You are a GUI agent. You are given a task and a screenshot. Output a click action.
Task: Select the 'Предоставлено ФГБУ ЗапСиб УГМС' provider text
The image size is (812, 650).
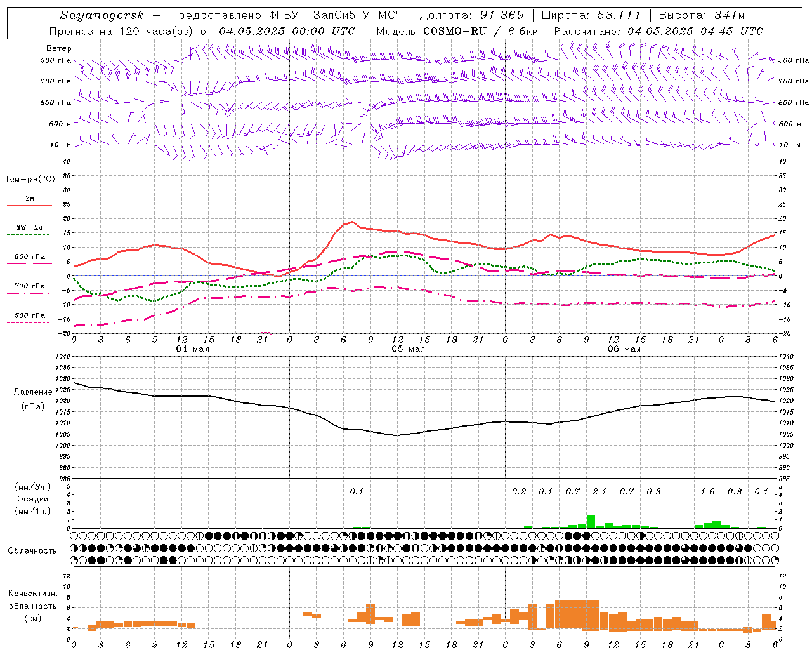[286, 15]
